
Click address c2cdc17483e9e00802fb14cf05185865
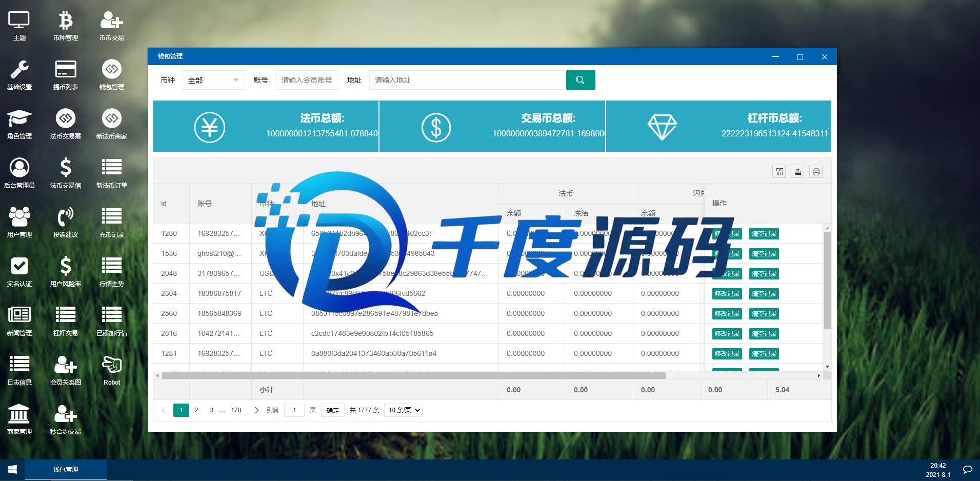(x=372, y=333)
